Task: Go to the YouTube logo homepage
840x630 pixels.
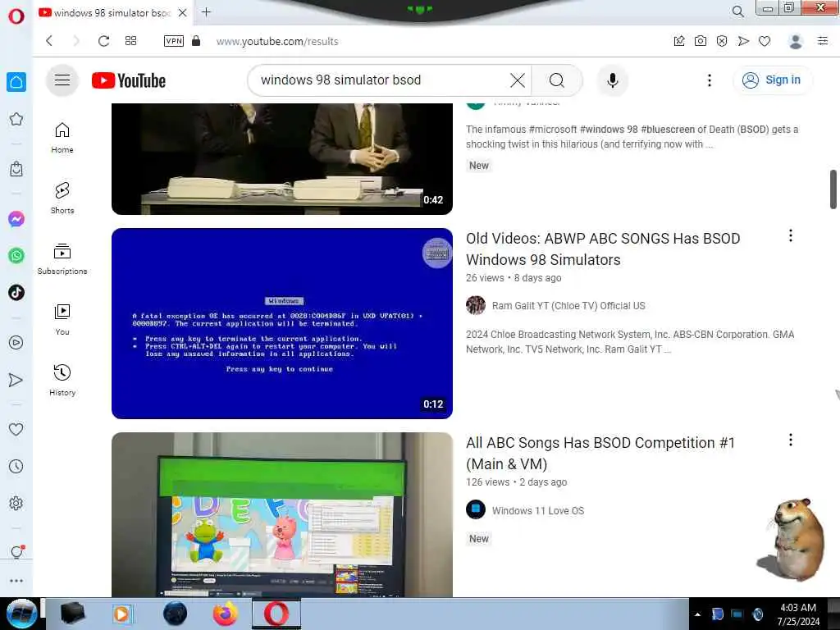Action: pyautogui.click(x=129, y=80)
